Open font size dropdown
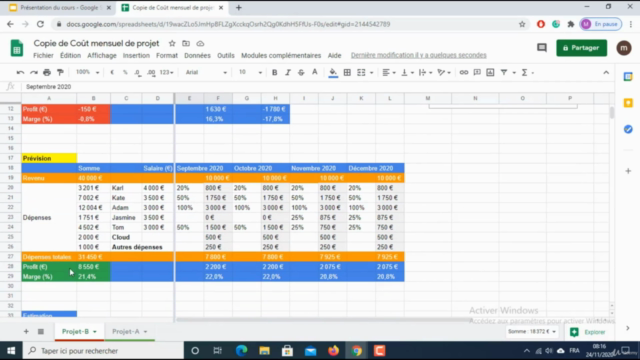 tap(250, 72)
